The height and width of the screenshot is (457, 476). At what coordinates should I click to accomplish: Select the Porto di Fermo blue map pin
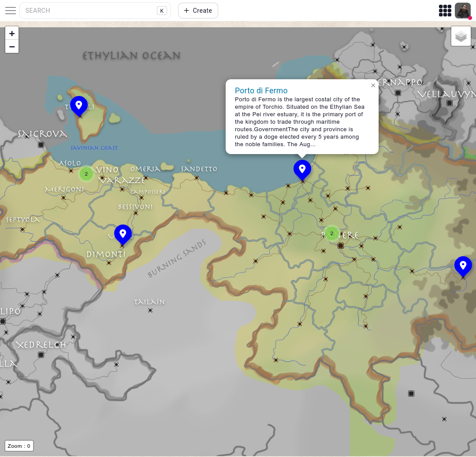(x=302, y=169)
